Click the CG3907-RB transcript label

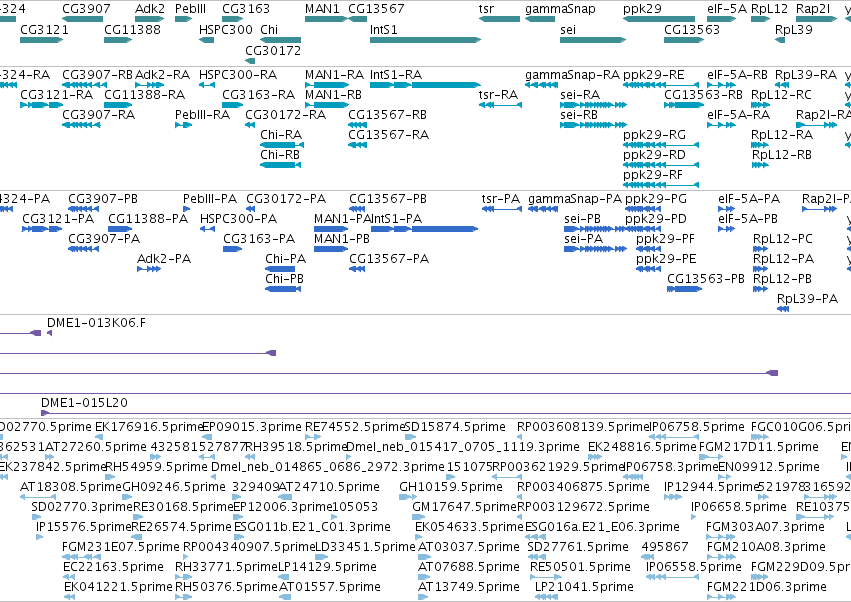click(97, 74)
